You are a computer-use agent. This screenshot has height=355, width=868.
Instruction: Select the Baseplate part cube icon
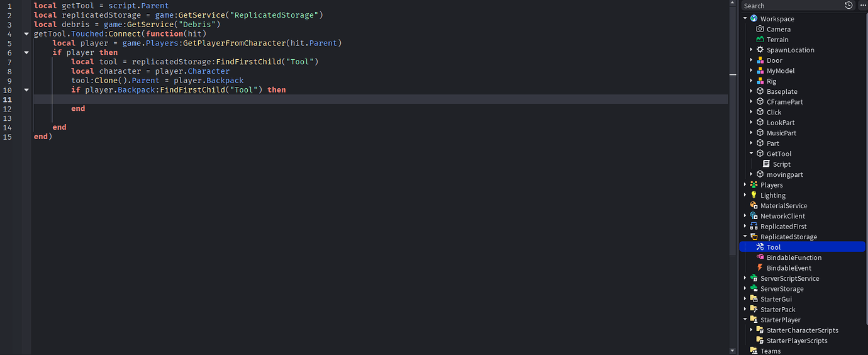[x=760, y=91]
